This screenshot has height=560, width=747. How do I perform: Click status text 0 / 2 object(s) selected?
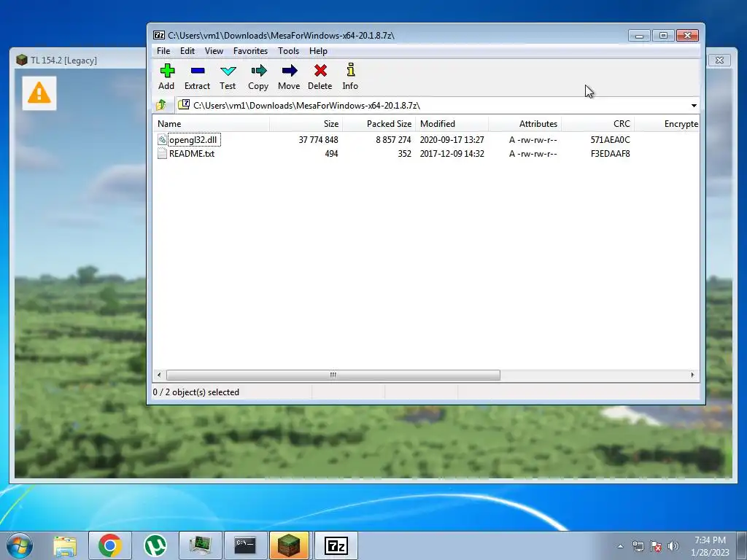pyautogui.click(x=196, y=392)
